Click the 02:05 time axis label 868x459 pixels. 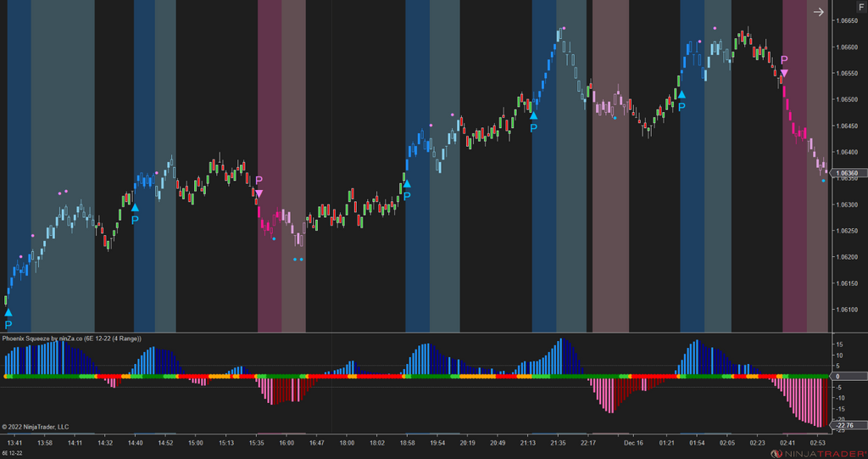[x=726, y=443]
